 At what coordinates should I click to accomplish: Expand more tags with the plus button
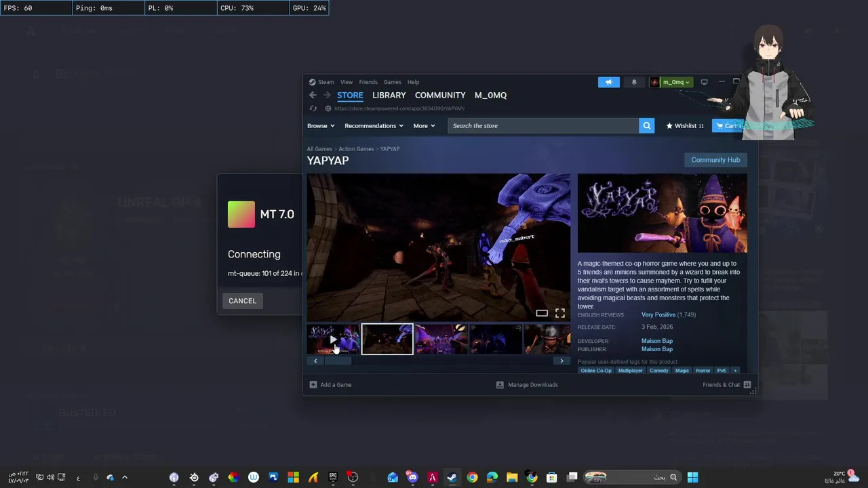click(735, 371)
